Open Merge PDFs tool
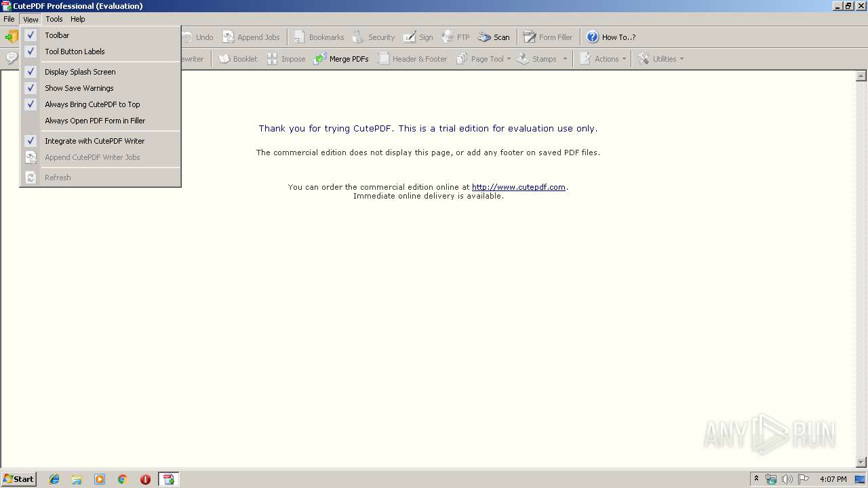 pyautogui.click(x=341, y=59)
